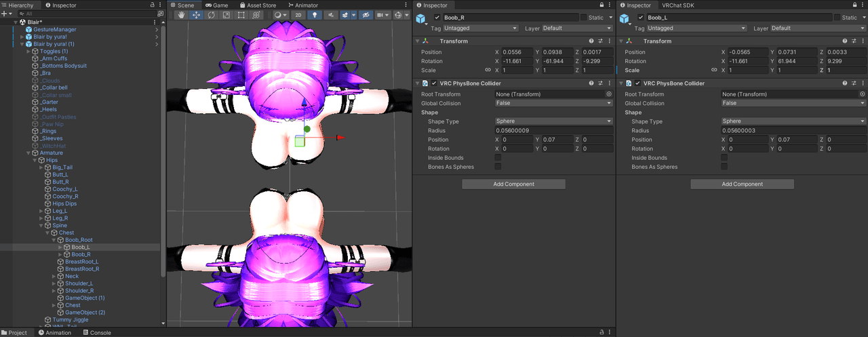Select the Scale tool
Image resolution: width=868 pixels, height=337 pixels.
(x=226, y=15)
